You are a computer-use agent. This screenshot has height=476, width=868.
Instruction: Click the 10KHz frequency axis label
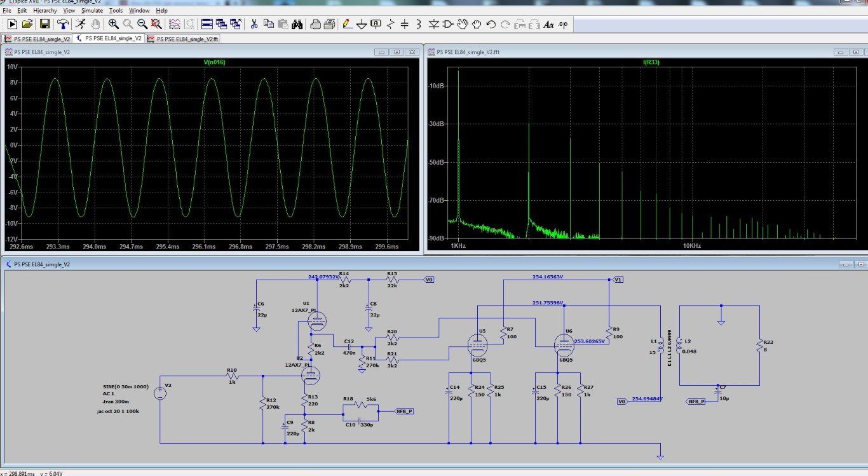tap(691, 245)
